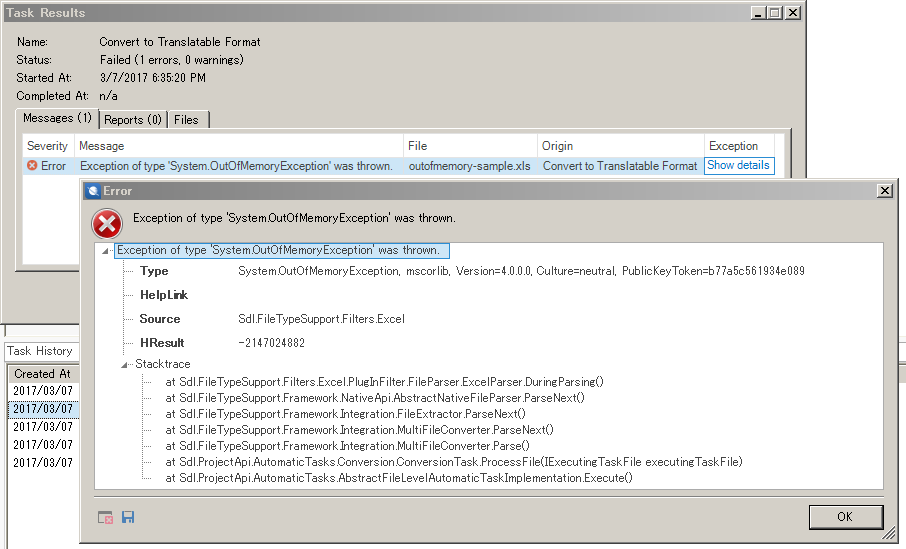Image resolution: width=906 pixels, height=549 pixels.
Task: Click the OK button in Error dialog
Action: (845, 517)
